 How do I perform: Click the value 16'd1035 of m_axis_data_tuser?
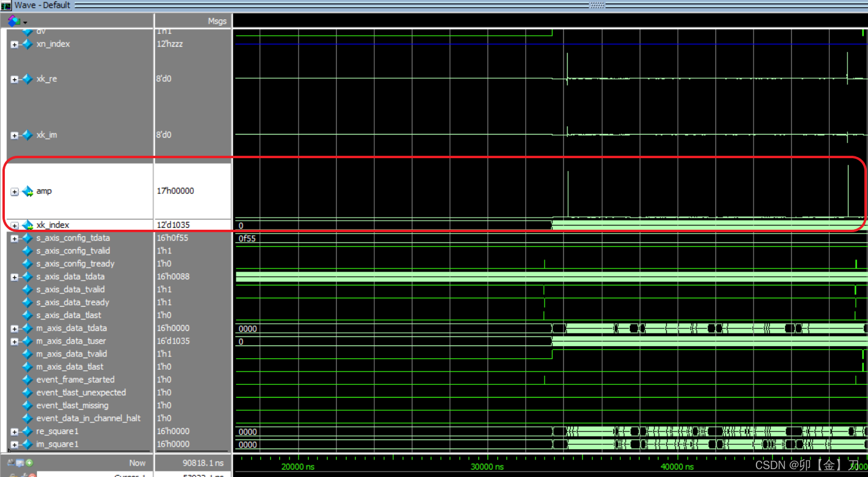coord(173,341)
